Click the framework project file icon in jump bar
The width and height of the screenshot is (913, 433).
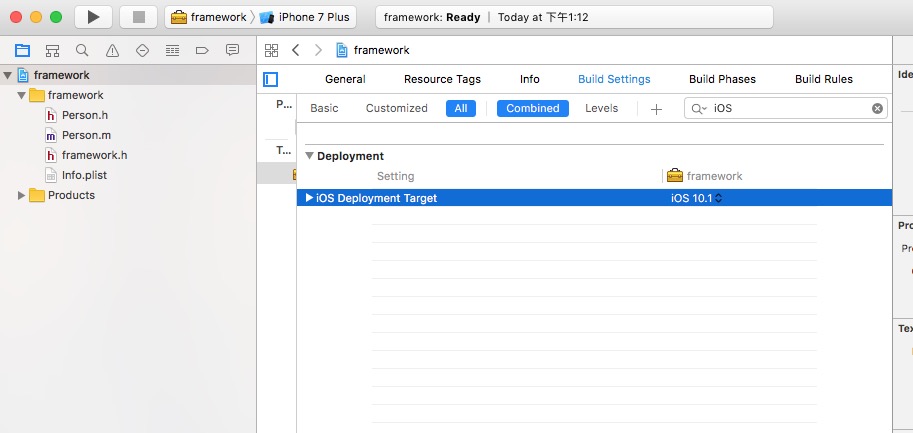coord(342,50)
